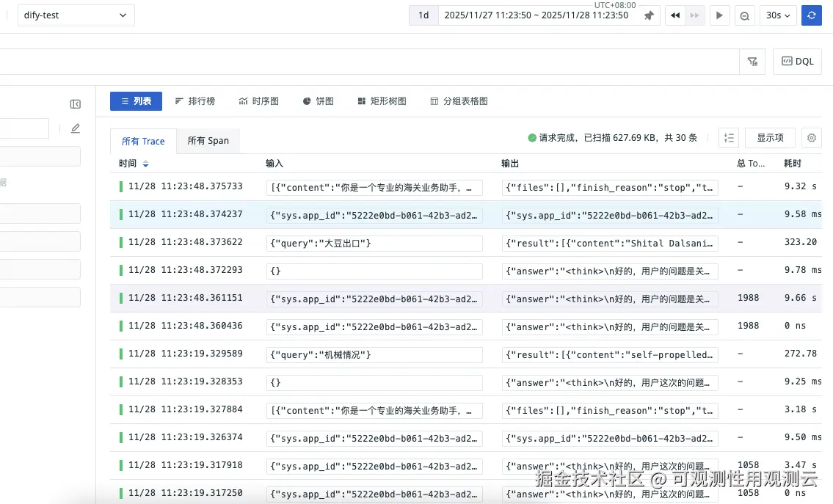Click output cell starting with self-propelled

tap(610, 355)
